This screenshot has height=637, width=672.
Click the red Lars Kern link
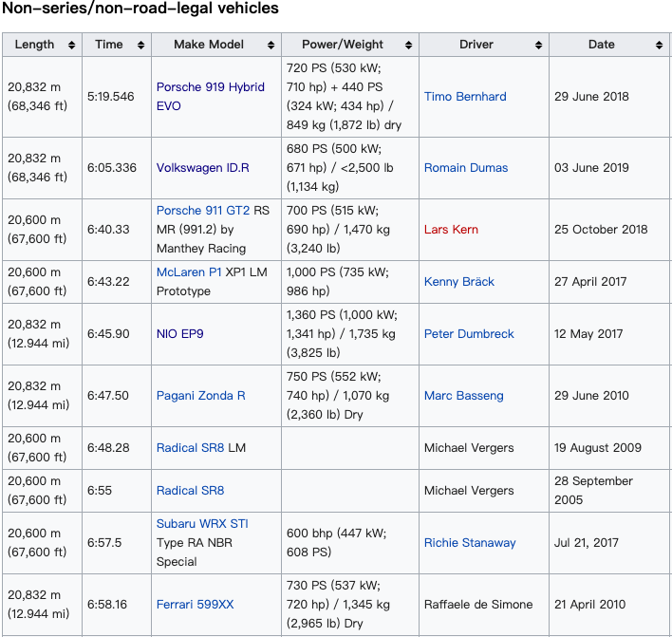tap(451, 230)
